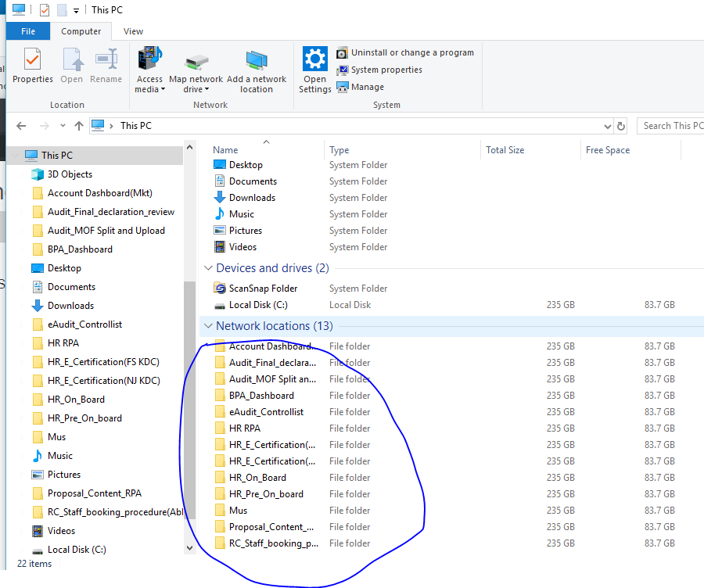Select HR_On_Board in navigation tree

76,400
